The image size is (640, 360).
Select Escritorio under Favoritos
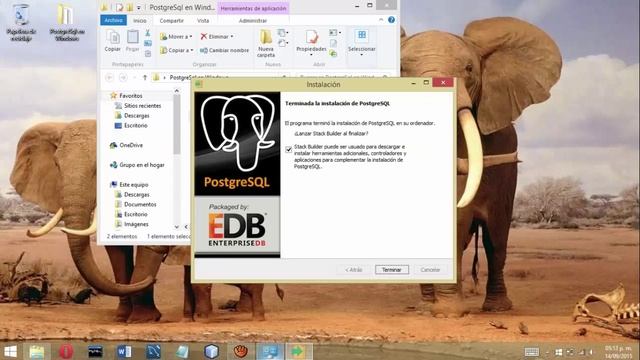(x=136, y=126)
